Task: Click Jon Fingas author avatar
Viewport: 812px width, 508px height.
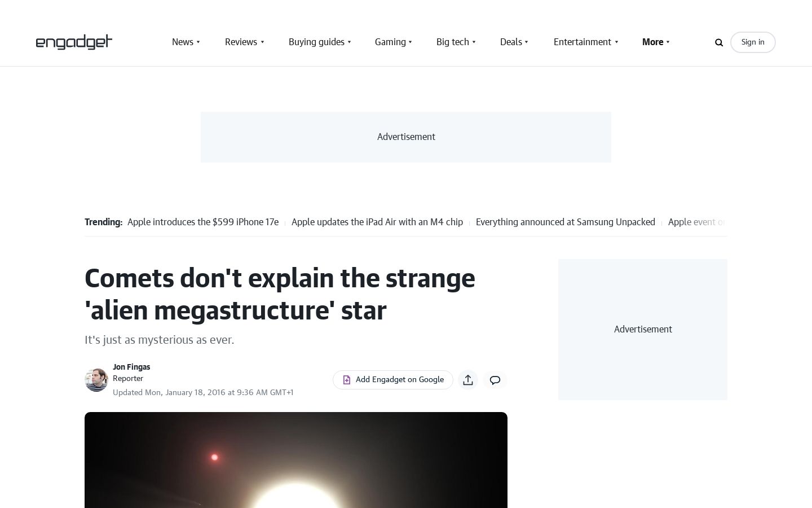Action: (96, 380)
